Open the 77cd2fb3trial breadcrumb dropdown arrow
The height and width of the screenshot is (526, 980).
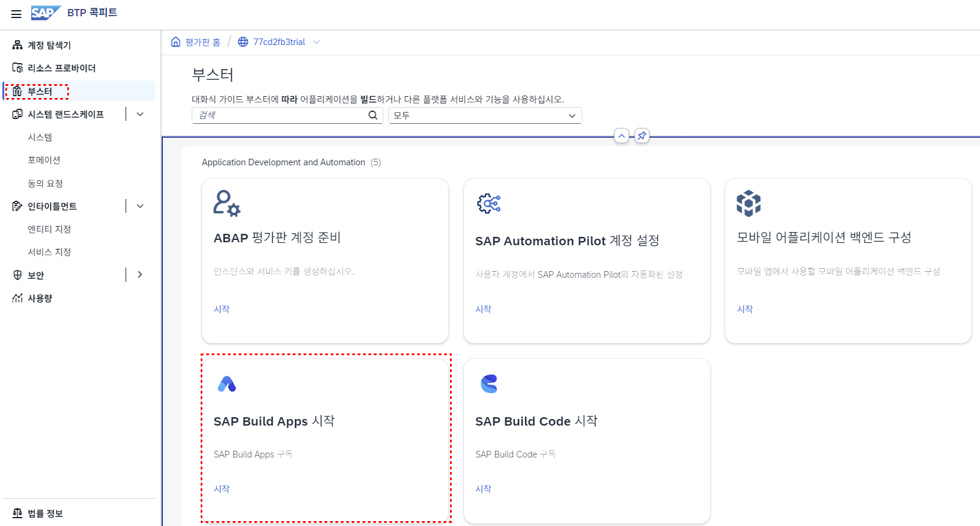(x=317, y=42)
